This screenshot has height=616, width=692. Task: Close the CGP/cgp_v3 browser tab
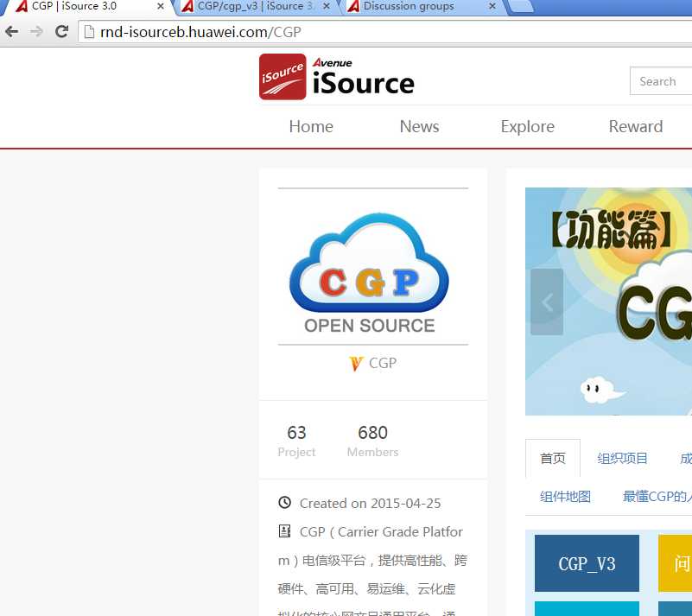click(x=327, y=6)
